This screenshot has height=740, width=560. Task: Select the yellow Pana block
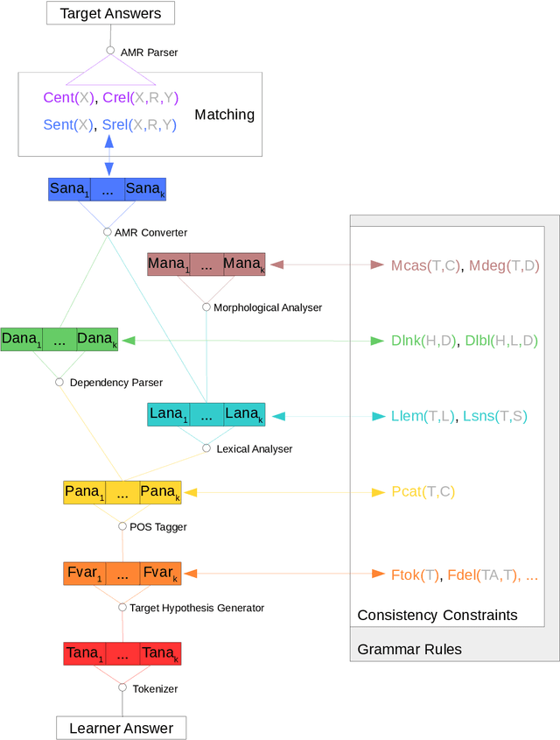tap(122, 492)
